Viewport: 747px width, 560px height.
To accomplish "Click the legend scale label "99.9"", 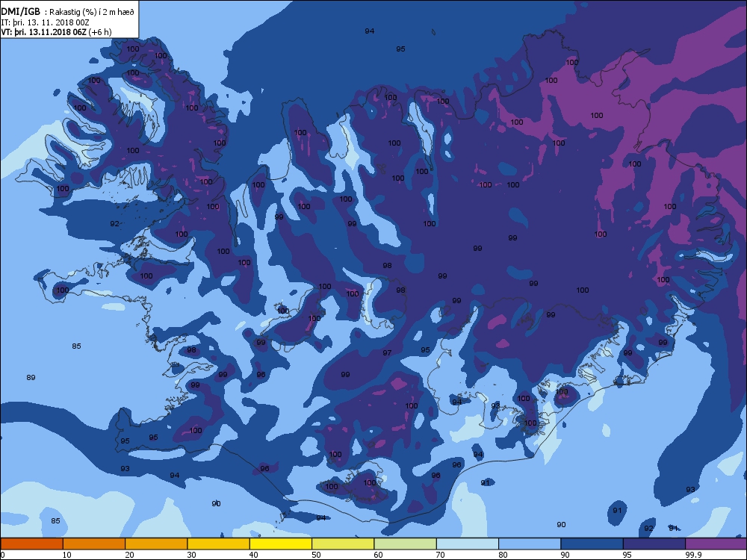I will point(693,555).
